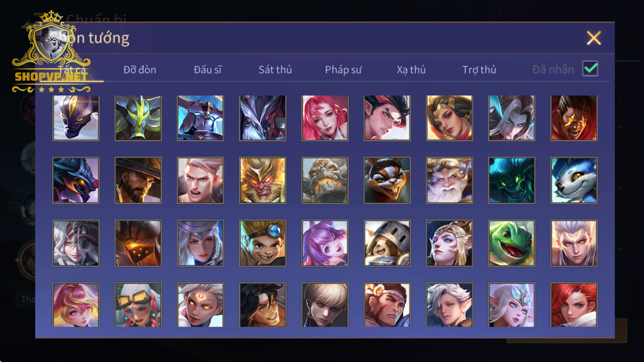The image size is (644, 362).
Task: Select the stone rock golem hero
Action: (x=325, y=180)
